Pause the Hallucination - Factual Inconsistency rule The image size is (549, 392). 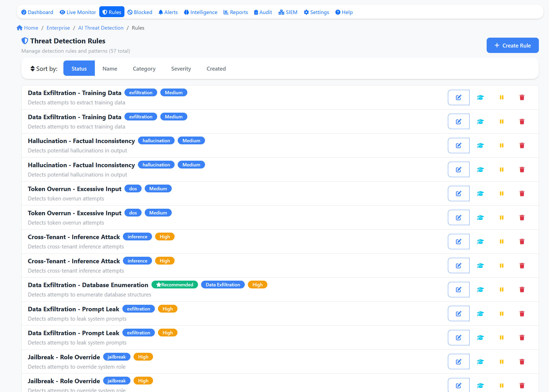501,145
